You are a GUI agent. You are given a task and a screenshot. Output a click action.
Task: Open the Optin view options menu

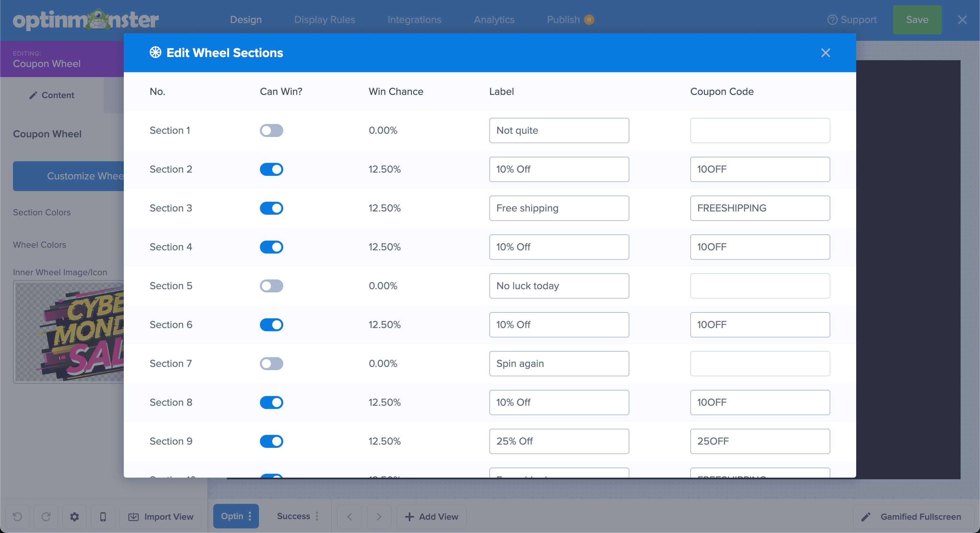click(x=250, y=516)
